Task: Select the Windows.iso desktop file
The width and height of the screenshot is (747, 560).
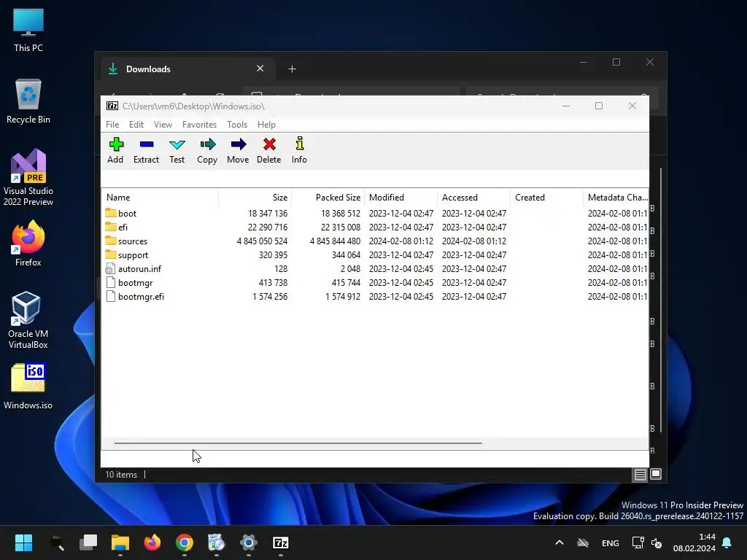Action: [x=28, y=386]
